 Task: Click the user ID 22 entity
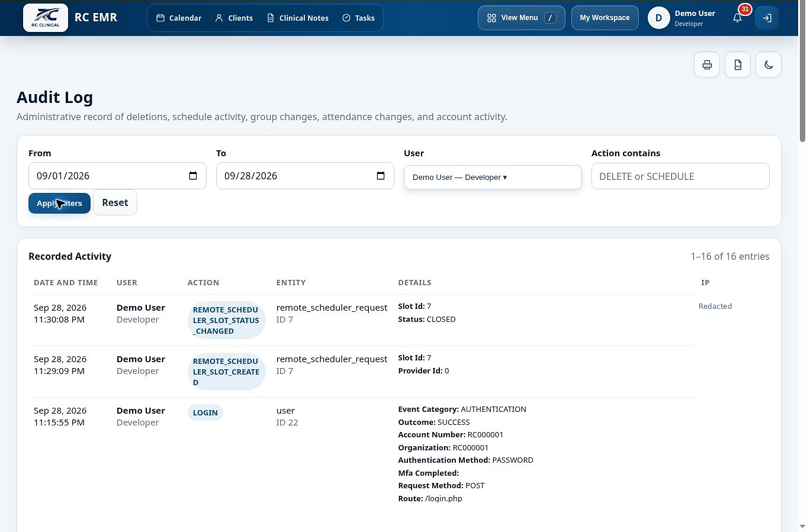[287, 417]
